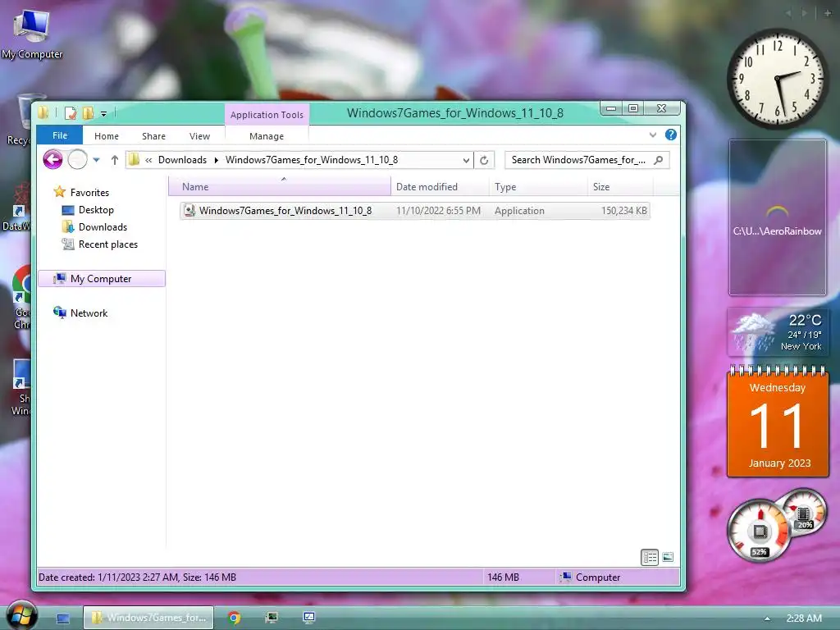Sort by the Type column header
This screenshot has height=630, width=840.
click(538, 187)
